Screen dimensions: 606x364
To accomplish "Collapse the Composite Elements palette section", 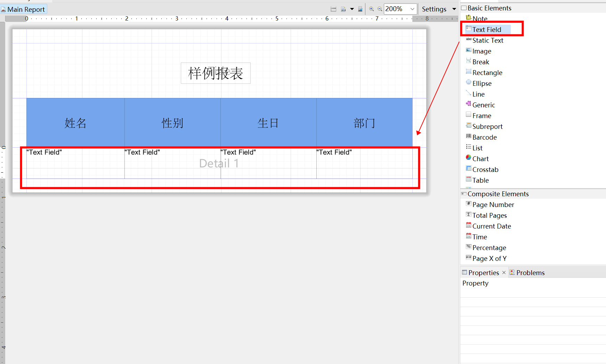I will pyautogui.click(x=498, y=194).
